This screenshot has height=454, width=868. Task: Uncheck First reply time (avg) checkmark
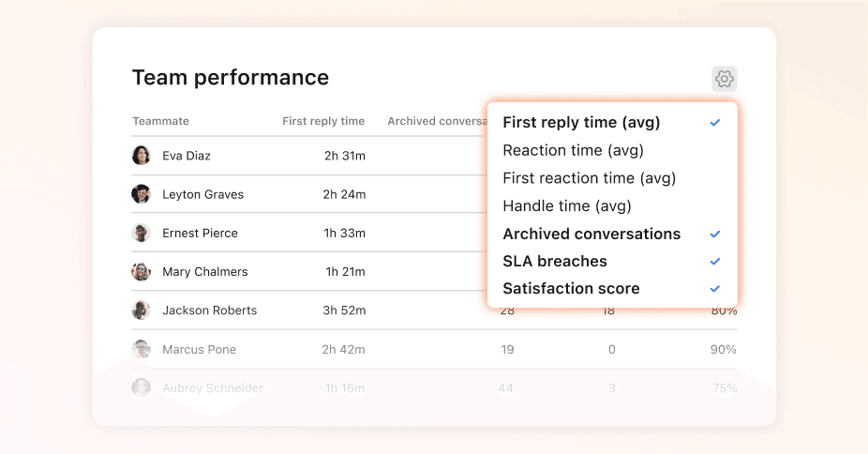[x=715, y=122]
